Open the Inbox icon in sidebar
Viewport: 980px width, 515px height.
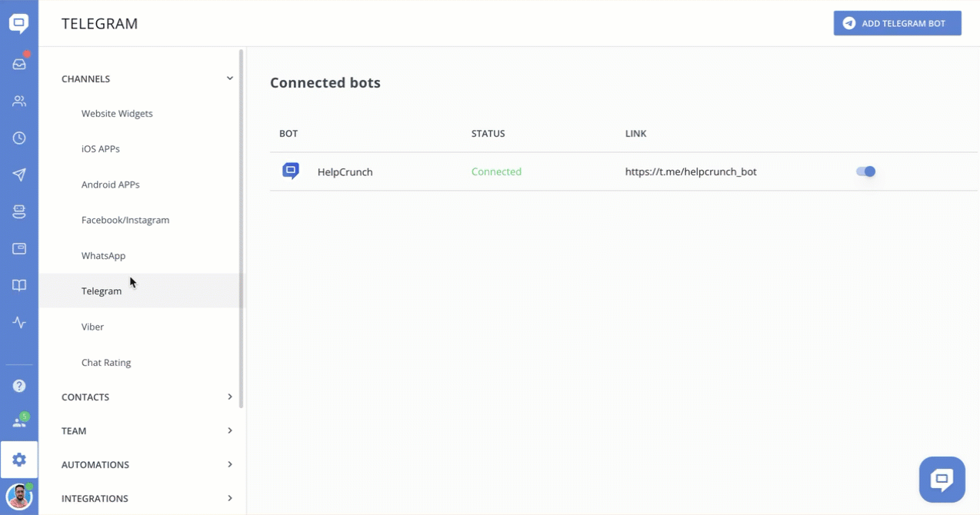(19, 65)
